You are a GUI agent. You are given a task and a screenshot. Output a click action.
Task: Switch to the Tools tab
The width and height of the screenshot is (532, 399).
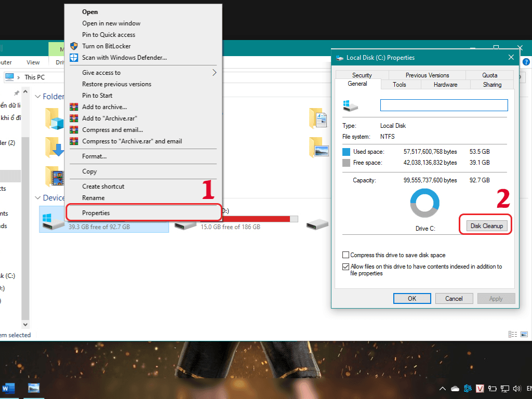(400, 84)
